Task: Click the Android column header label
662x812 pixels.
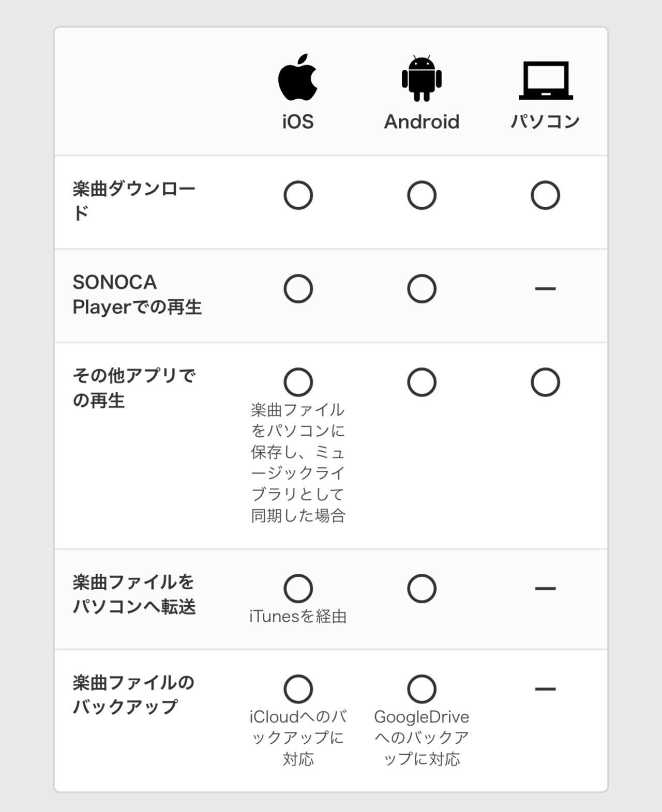Action: point(422,122)
